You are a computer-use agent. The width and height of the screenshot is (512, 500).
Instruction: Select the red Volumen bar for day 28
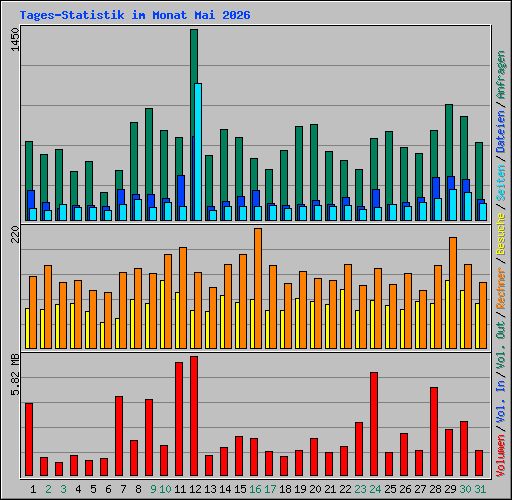[x=434, y=432]
